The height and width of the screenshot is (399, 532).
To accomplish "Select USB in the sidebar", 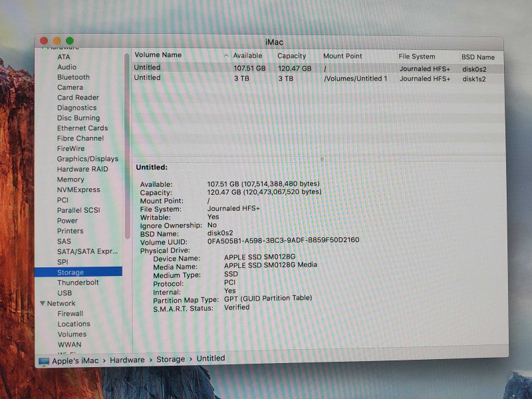I will tap(65, 293).
